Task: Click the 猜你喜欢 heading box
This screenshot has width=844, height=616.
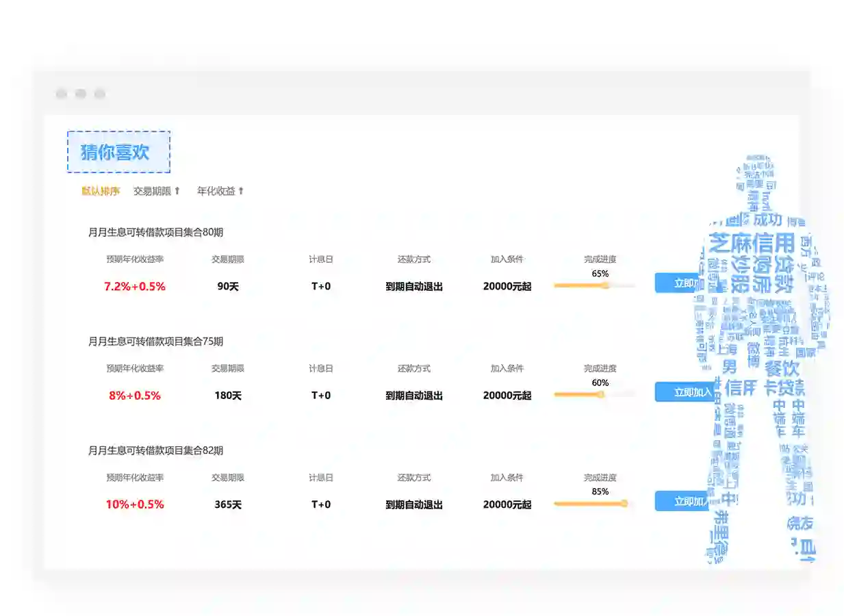Action: pyautogui.click(x=118, y=152)
